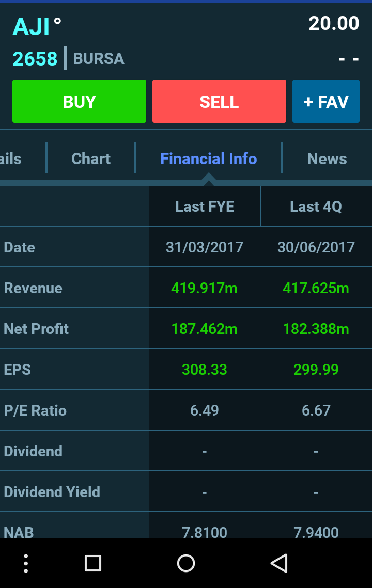Tap EPS value 308.33
Image resolution: width=372 pixels, height=588 pixels.
pyautogui.click(x=205, y=370)
